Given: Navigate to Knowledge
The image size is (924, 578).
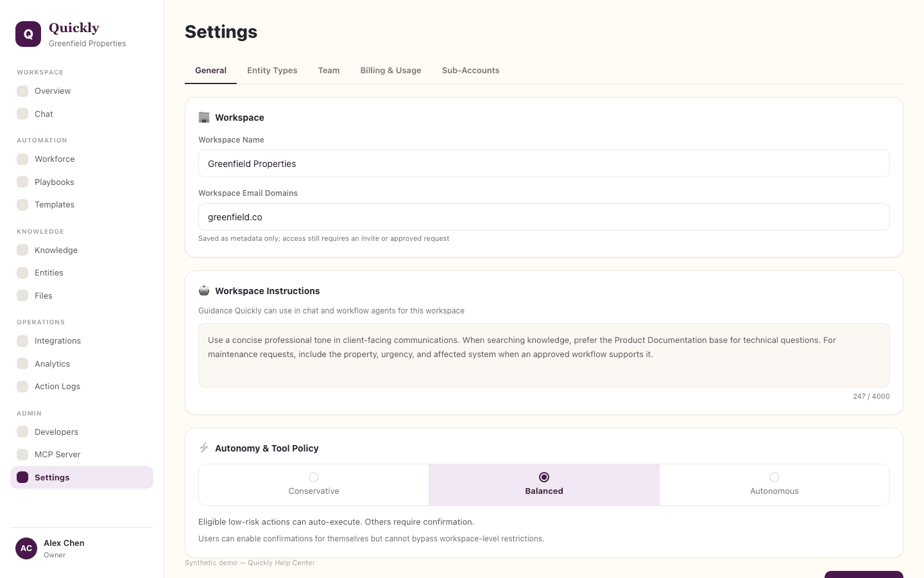Looking at the screenshot, I should [x=81, y=250].
